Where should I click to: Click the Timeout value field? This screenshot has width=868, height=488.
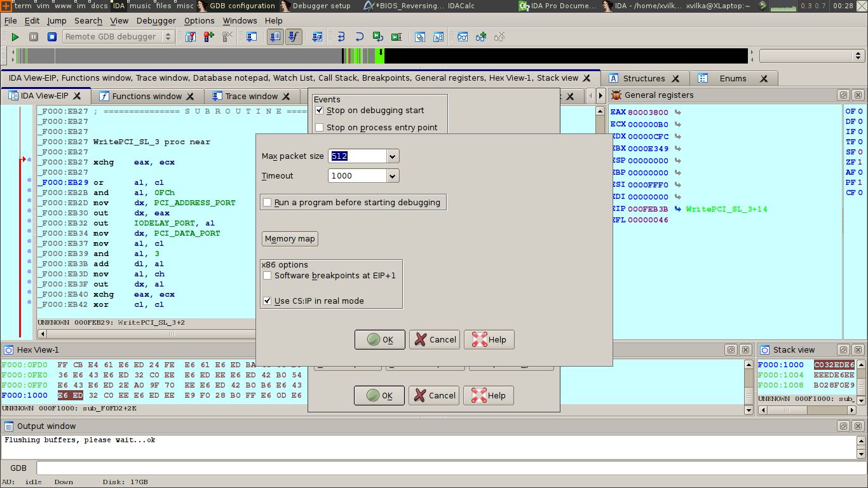pyautogui.click(x=357, y=176)
